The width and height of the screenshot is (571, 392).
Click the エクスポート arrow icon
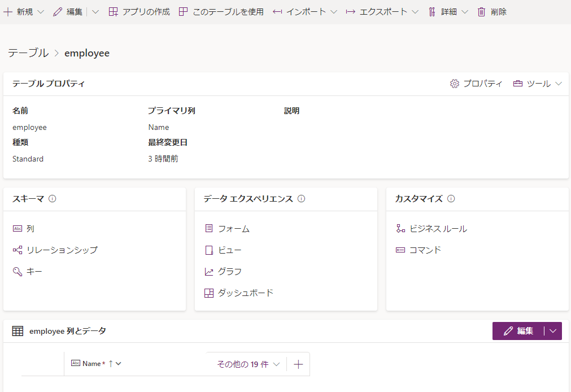tap(351, 12)
